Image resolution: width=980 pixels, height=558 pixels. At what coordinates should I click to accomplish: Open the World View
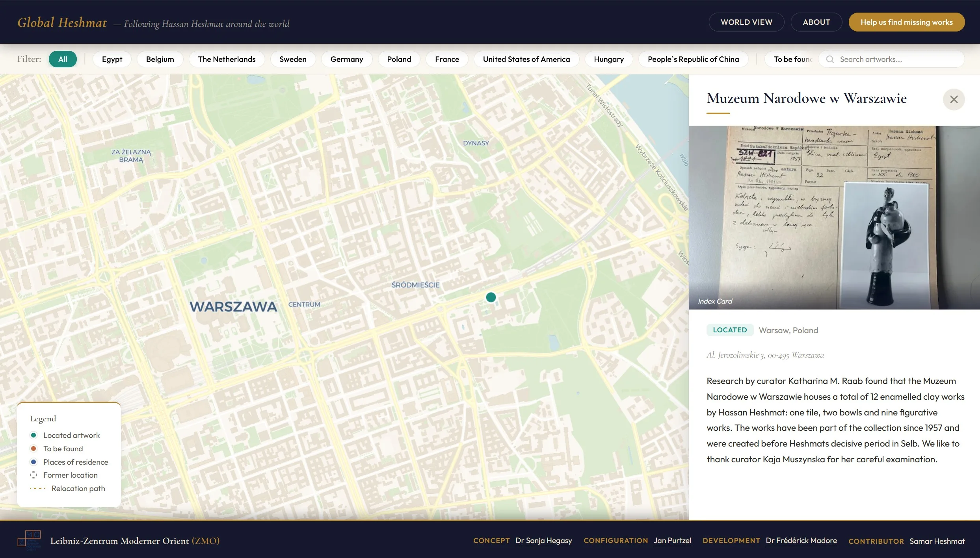746,22
